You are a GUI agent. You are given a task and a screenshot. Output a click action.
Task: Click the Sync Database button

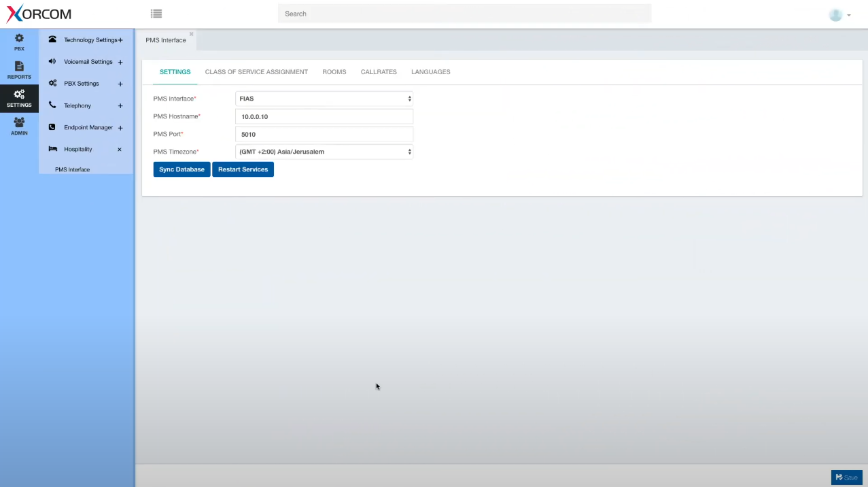[181, 169]
